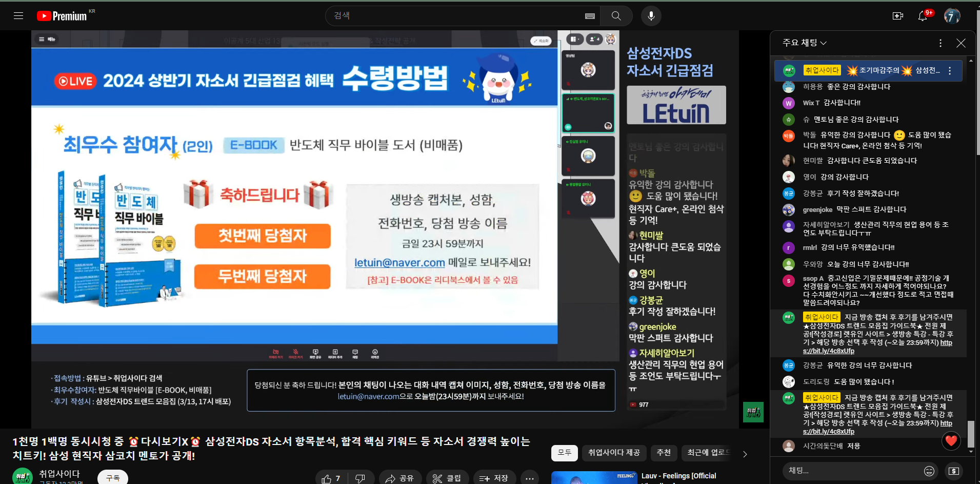Open the YouTube hamburger guide menu
The height and width of the screenshot is (484, 980).
[x=18, y=16]
